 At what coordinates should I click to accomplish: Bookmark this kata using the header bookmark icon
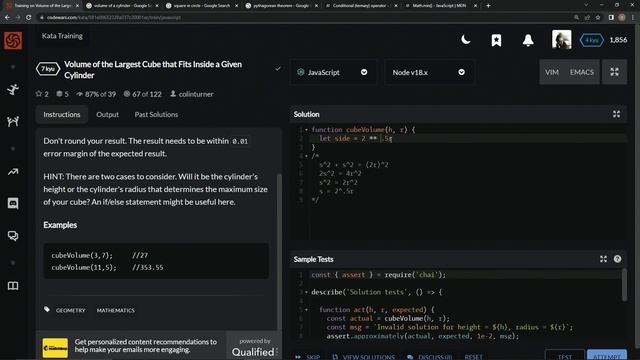click(496, 40)
